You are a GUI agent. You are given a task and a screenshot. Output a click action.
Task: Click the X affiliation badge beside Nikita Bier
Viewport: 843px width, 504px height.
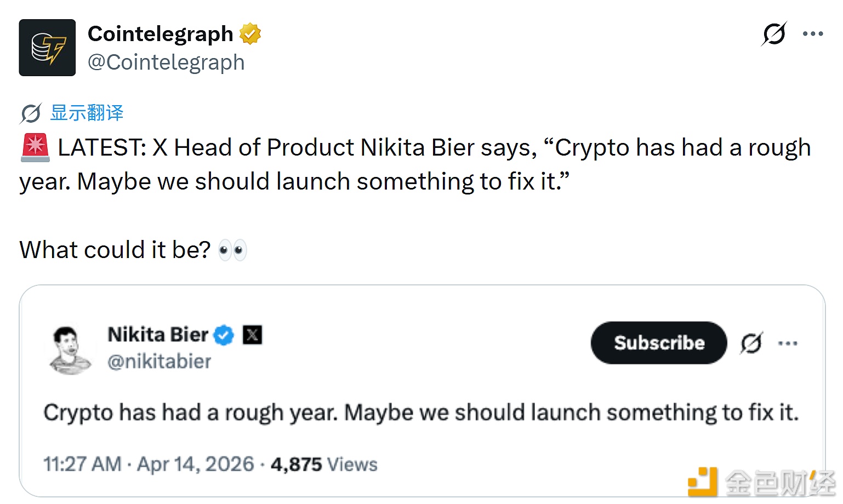point(252,335)
